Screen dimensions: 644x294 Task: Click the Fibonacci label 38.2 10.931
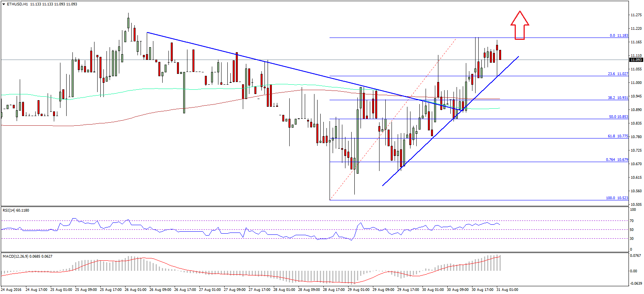click(618, 98)
